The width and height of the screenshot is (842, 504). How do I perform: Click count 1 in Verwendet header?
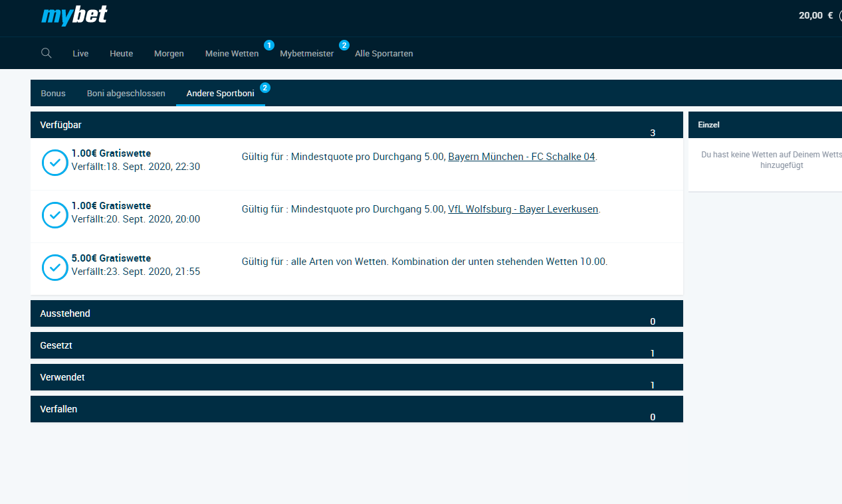pos(653,385)
